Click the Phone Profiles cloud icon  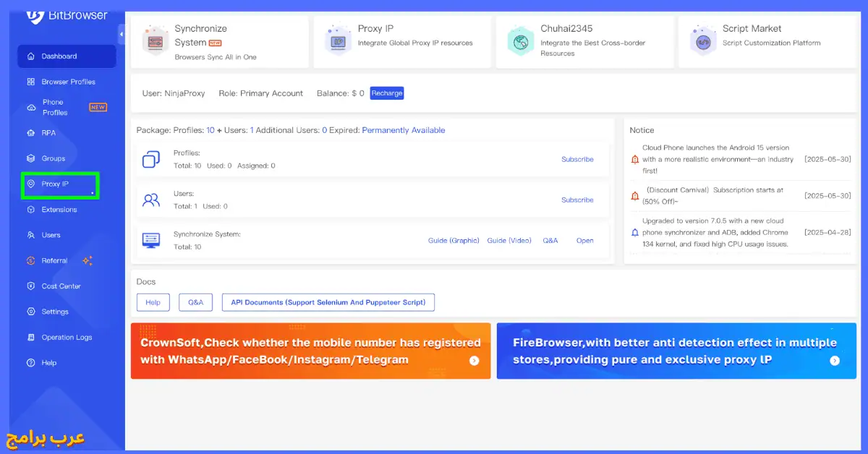pos(30,108)
